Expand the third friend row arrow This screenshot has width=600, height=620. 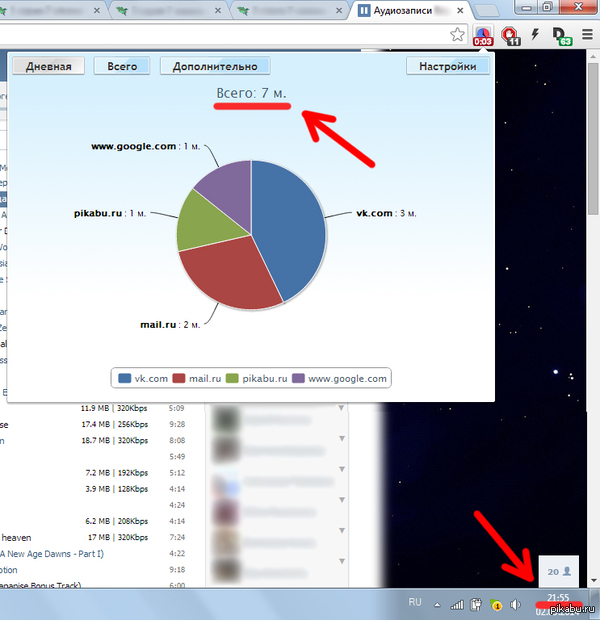[341, 469]
